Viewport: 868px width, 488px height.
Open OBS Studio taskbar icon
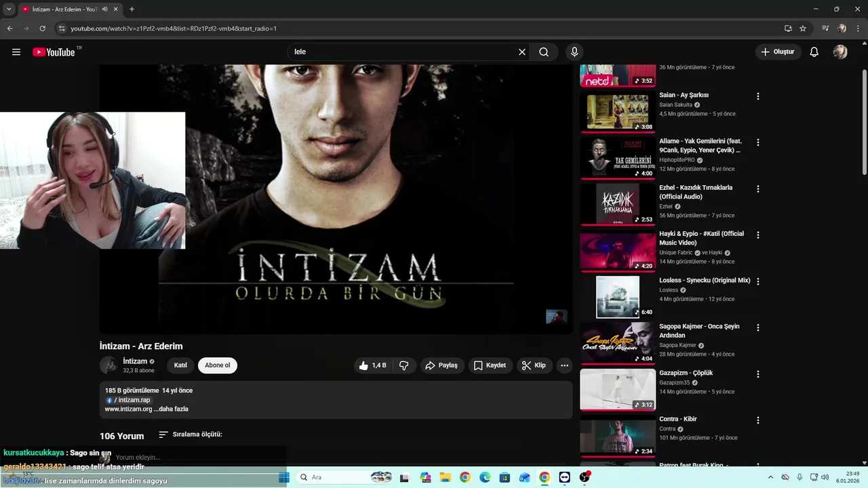pyautogui.click(x=585, y=477)
